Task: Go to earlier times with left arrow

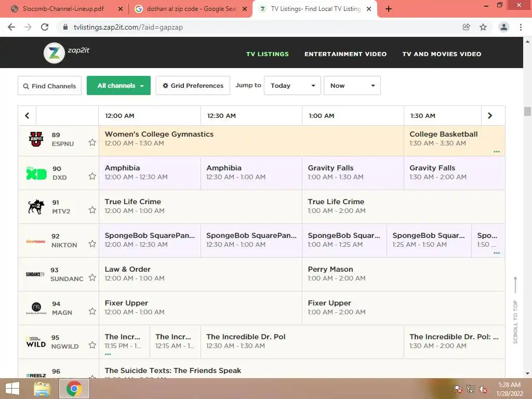Action: click(x=27, y=116)
